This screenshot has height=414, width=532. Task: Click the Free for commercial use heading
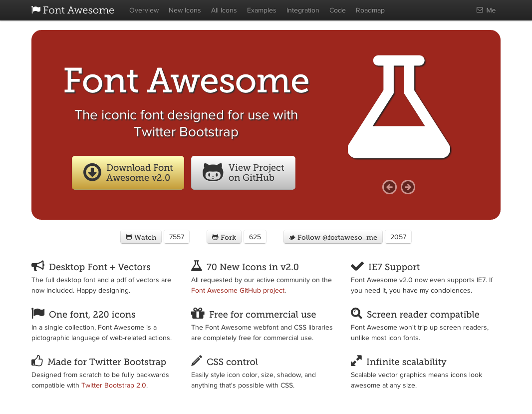coord(263,315)
